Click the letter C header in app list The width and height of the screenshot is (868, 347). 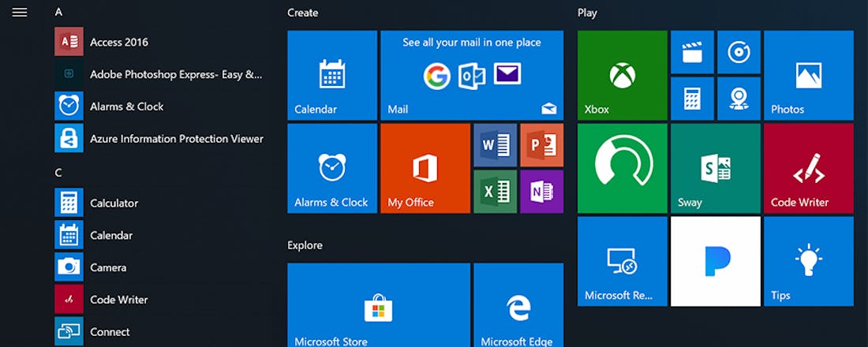coord(58,173)
